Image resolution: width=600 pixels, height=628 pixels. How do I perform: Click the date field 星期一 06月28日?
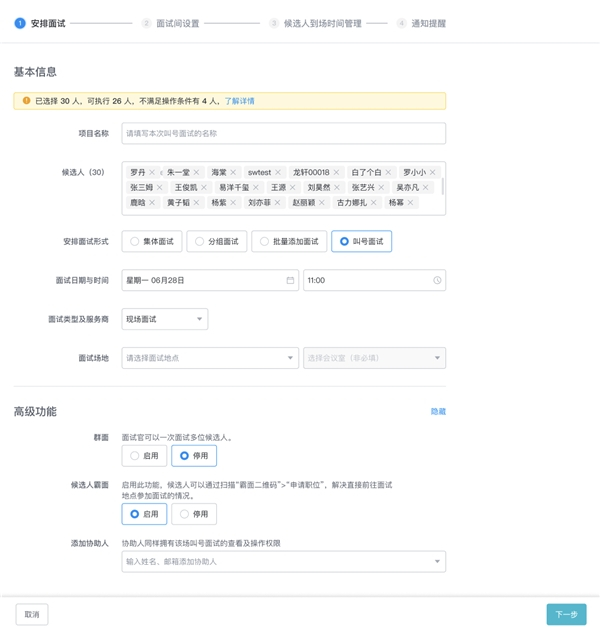[210, 280]
